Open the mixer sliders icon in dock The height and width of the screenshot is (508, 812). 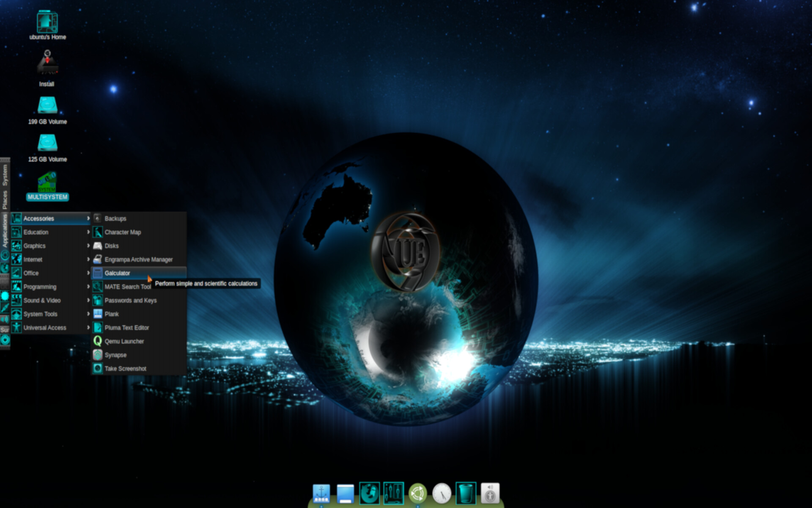pyautogui.click(x=393, y=493)
